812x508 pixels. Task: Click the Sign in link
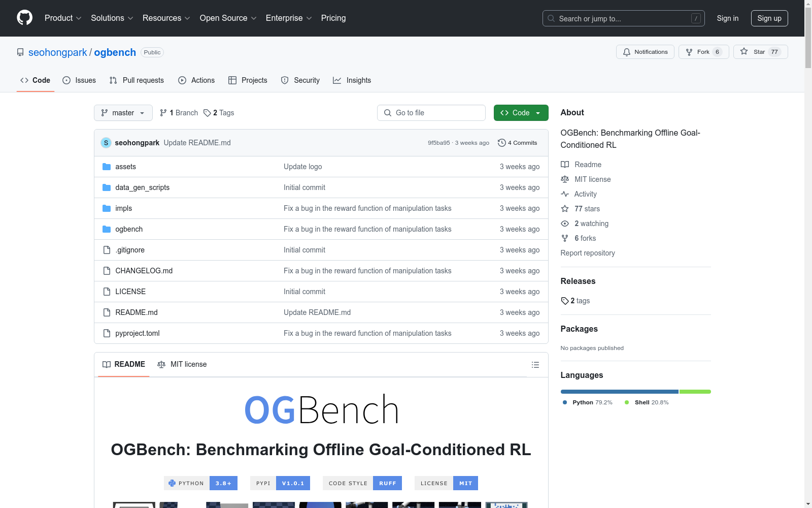728,18
